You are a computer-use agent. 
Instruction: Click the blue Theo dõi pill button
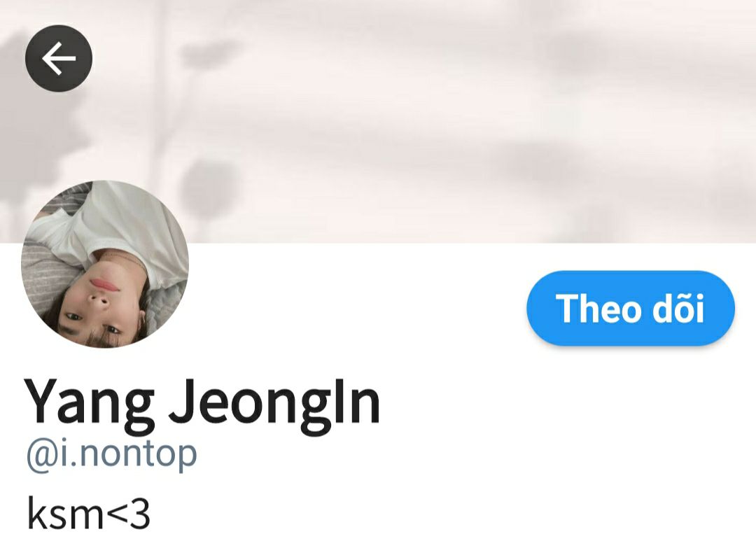630,308
